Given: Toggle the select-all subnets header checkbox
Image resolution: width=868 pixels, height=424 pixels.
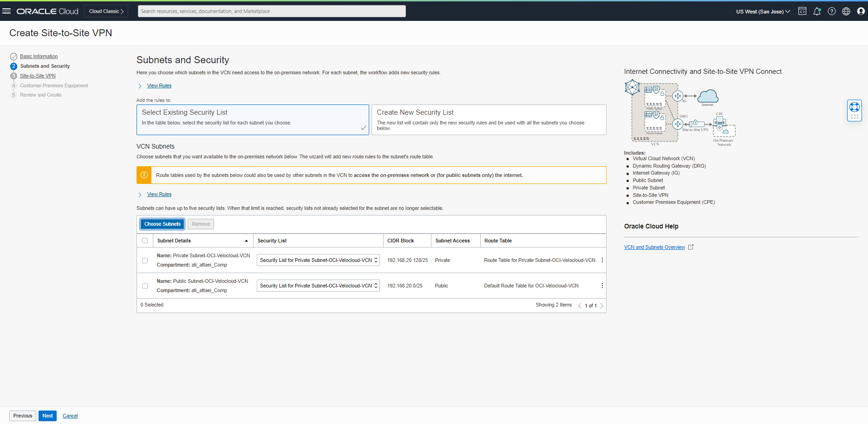Looking at the screenshot, I should pyautogui.click(x=145, y=241).
